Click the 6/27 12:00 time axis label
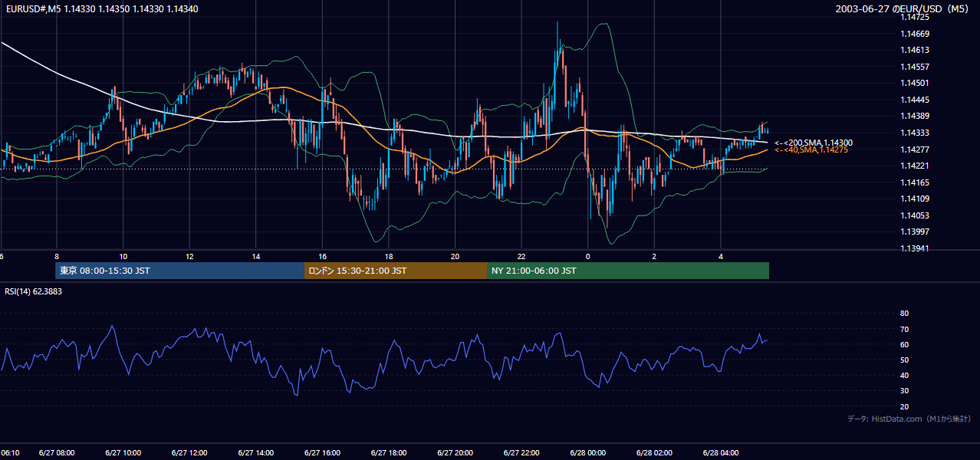This screenshot has height=460, width=980. click(189, 453)
